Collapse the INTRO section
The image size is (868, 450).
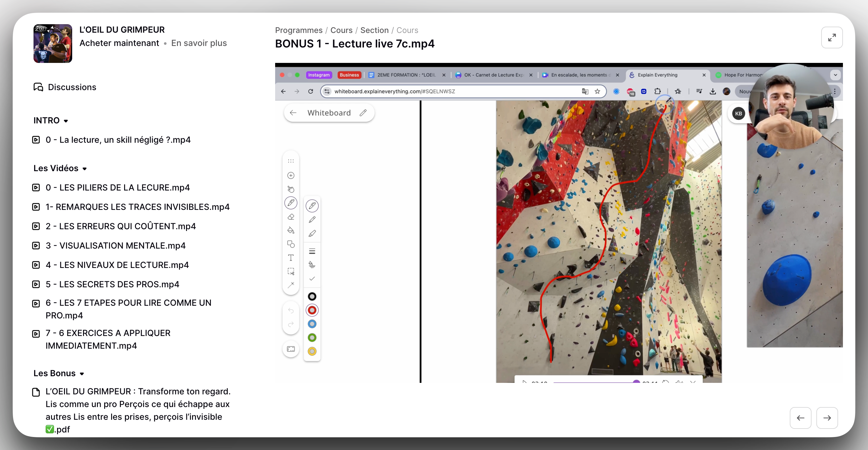coord(66,121)
